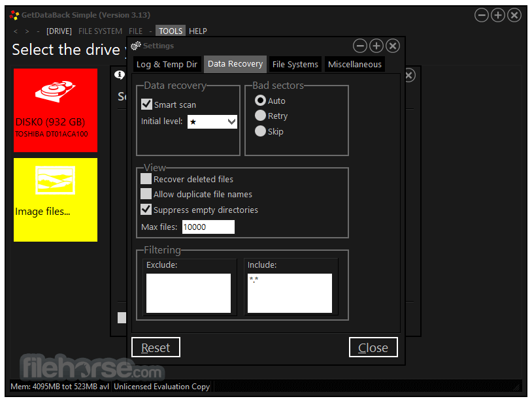Toggle the Smart scan checkbox
532x401 pixels.
(146, 104)
